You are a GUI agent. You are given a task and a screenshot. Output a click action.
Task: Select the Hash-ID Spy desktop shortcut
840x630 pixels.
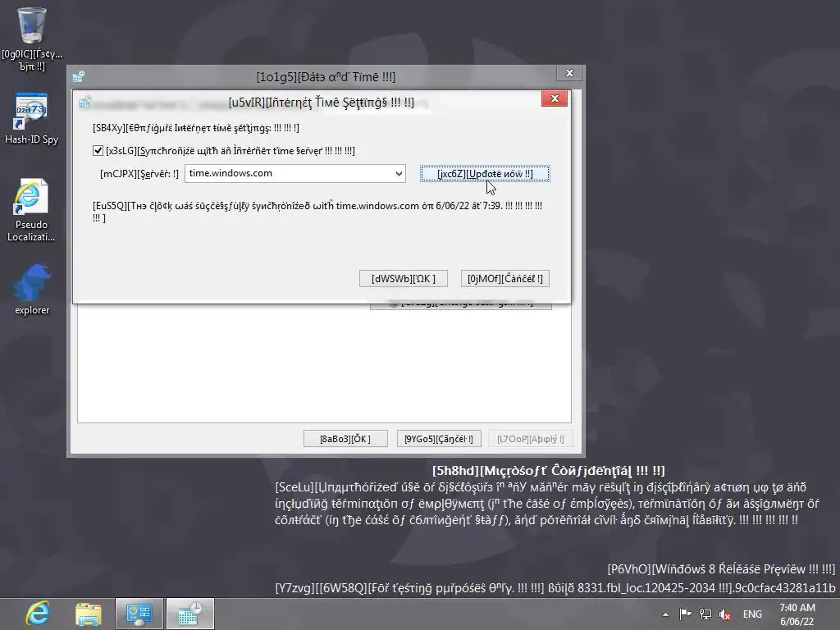[32, 118]
